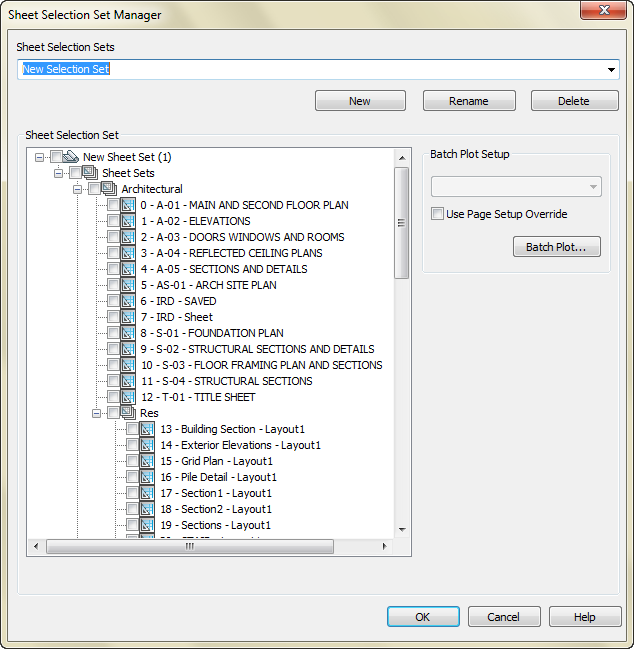Check the Architectural subset checkbox
Image resolution: width=634 pixels, height=649 pixels.
click(x=94, y=189)
